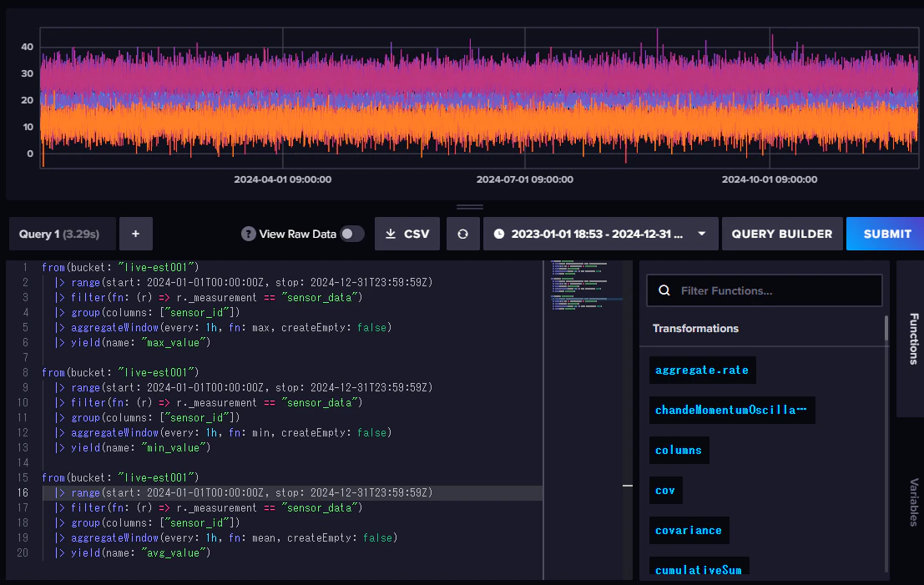Click the panel resize handle below the chart
Image resolution: width=924 pixels, height=585 pixels.
click(470, 207)
